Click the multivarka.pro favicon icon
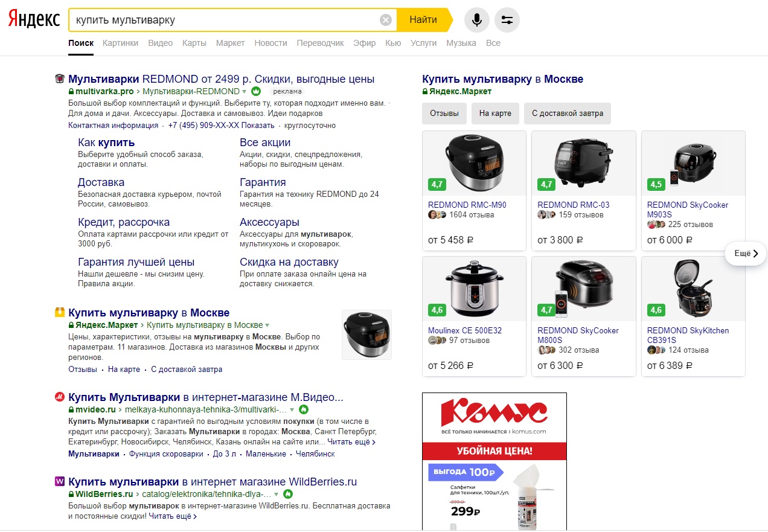This screenshot has width=768, height=532. tap(60, 79)
